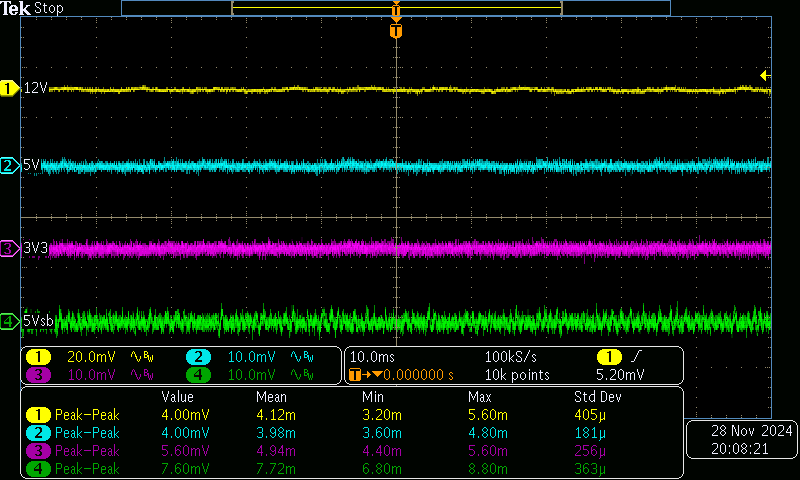Click the 5.20mV trigger level readout
Viewport: 800px width, 480px height.
pos(620,375)
